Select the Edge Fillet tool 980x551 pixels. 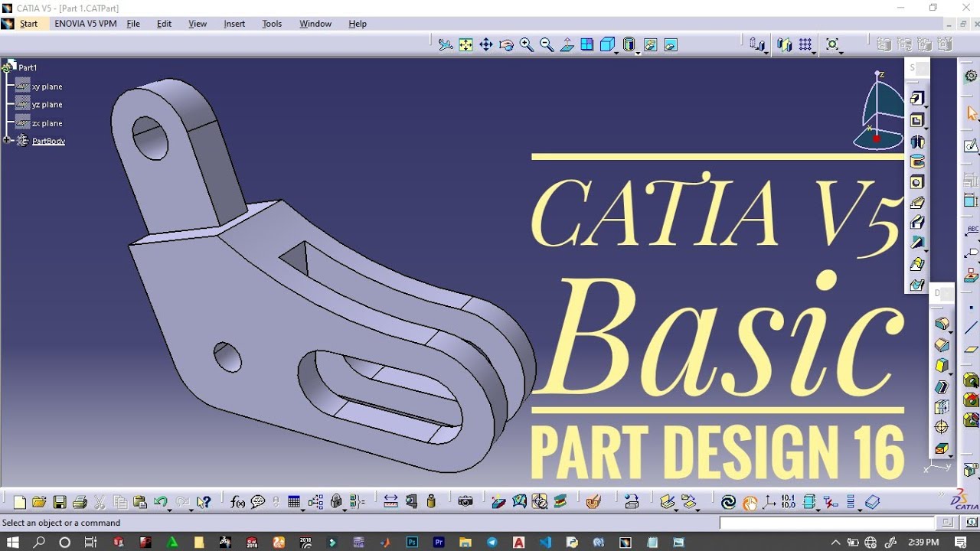[x=942, y=324]
